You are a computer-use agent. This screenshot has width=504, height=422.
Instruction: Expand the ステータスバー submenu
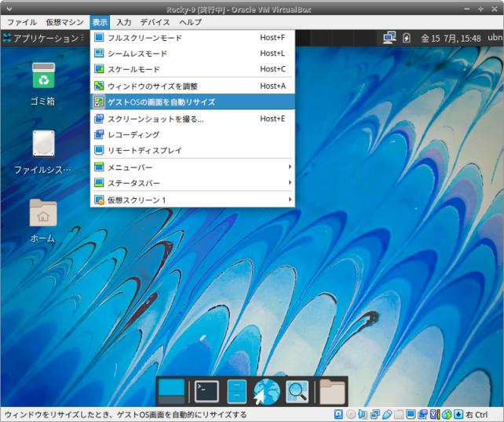(x=192, y=183)
